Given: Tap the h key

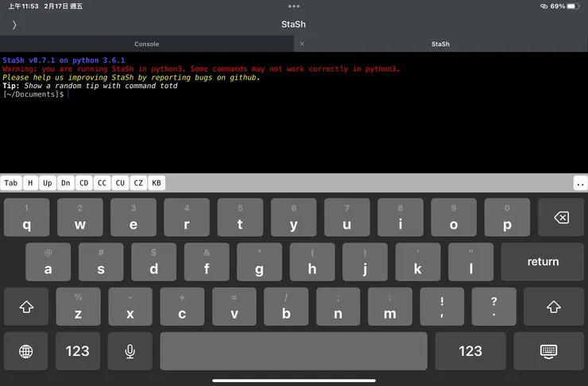Looking at the screenshot, I should [312, 262].
